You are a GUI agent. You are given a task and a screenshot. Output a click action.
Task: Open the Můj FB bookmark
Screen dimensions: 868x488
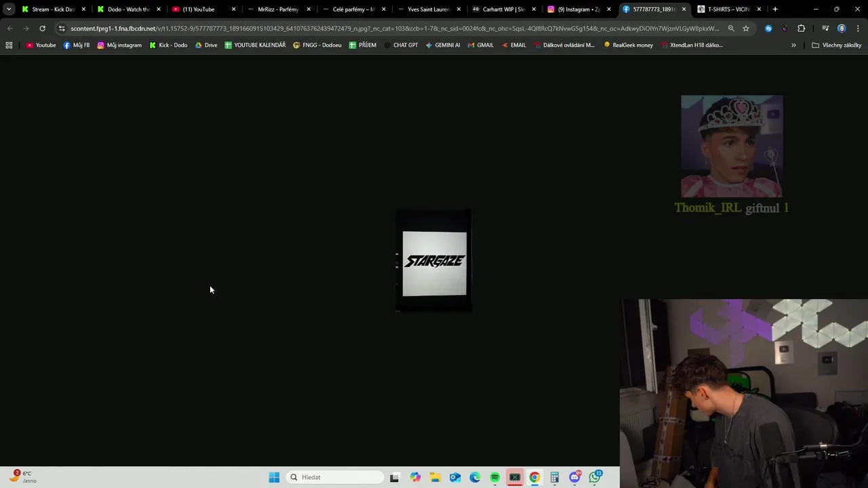click(77, 45)
